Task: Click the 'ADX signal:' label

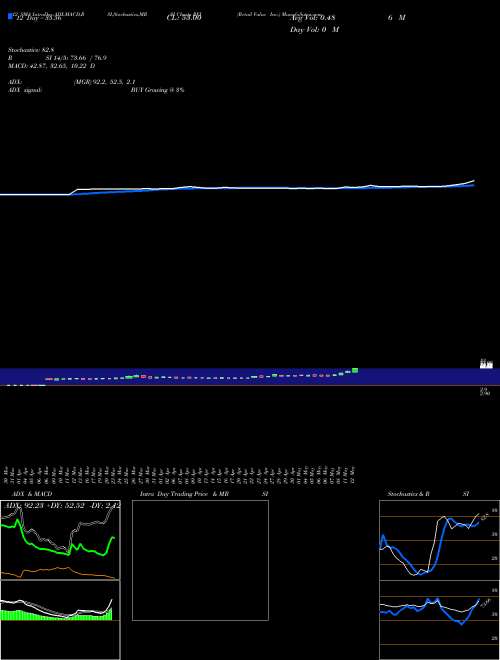Action: (x=25, y=90)
